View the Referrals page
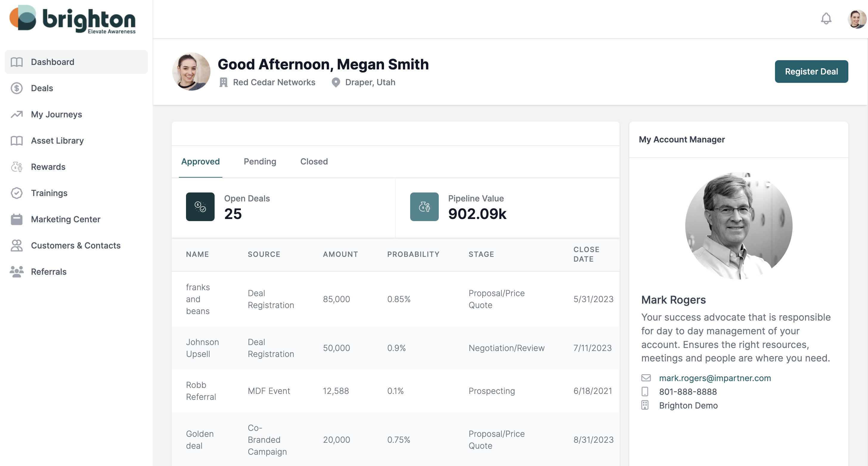This screenshot has height=466, width=868. 49,272
